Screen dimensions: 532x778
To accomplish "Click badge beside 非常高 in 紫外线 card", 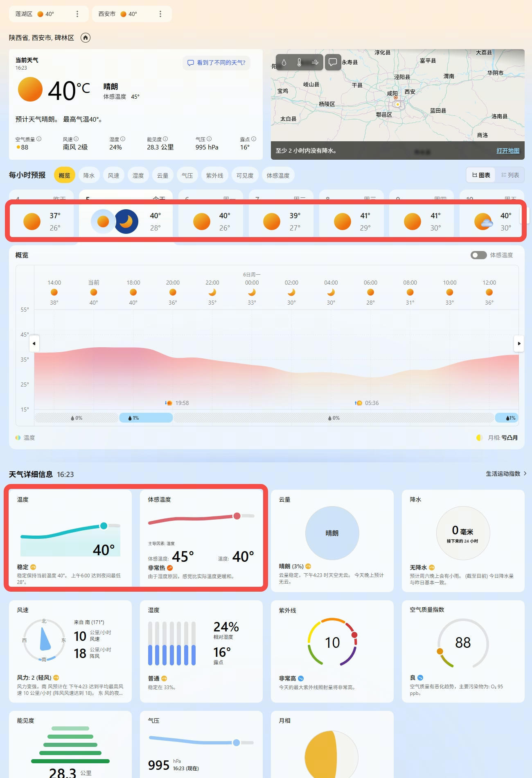I will click(x=301, y=678).
